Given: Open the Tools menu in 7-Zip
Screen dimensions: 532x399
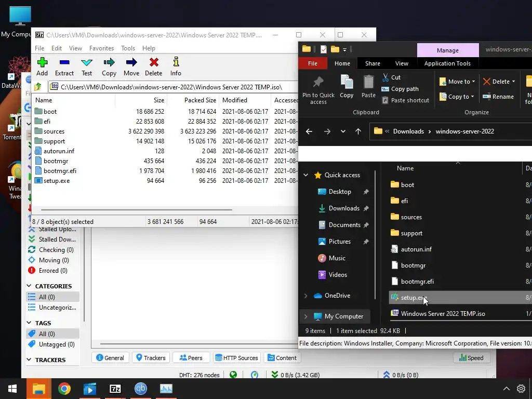Looking at the screenshot, I should (x=128, y=48).
